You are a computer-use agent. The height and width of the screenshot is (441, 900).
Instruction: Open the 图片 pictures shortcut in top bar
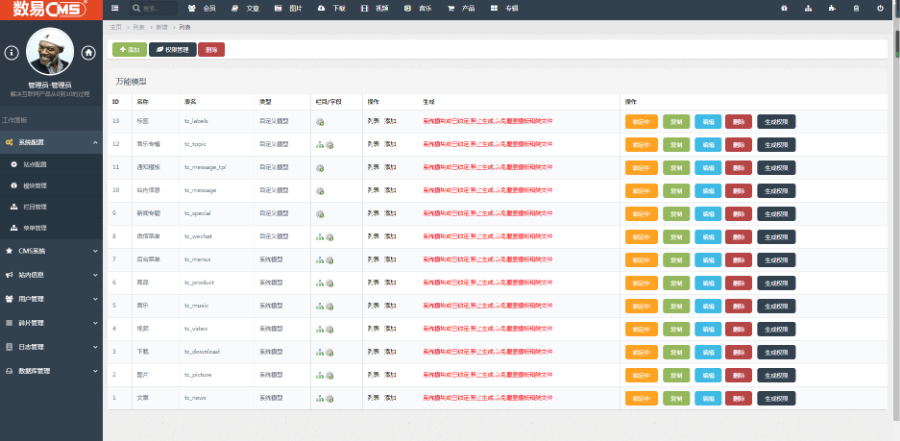point(288,9)
